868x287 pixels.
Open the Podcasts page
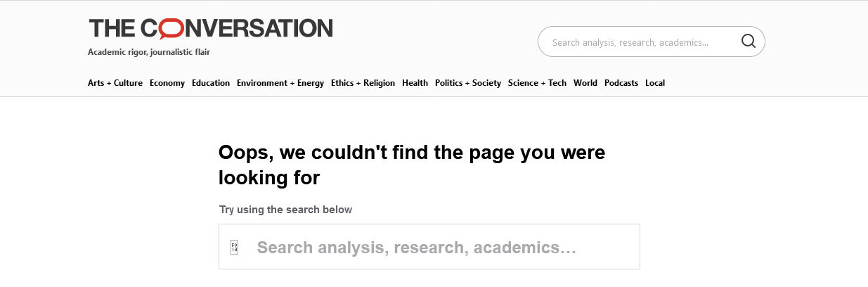click(621, 83)
